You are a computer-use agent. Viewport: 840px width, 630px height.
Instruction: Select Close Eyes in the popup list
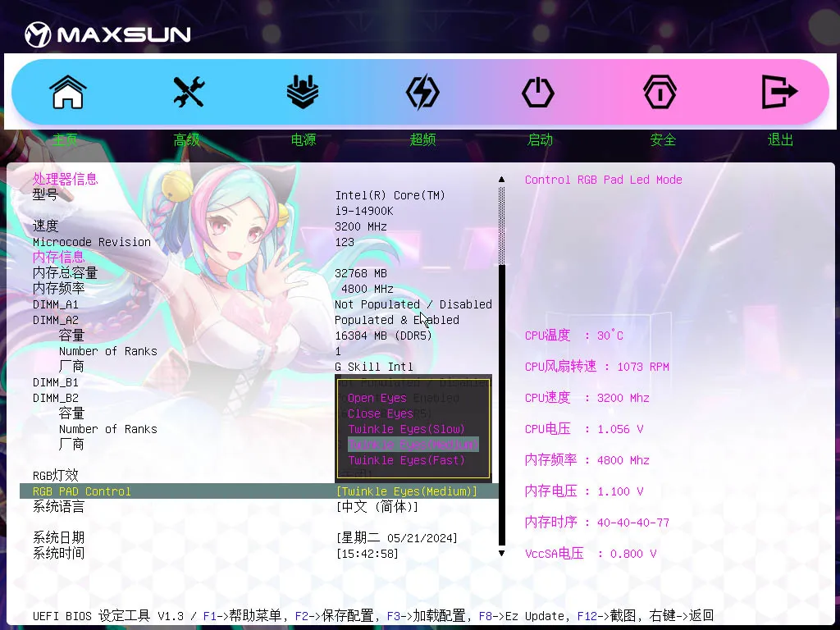381,413
